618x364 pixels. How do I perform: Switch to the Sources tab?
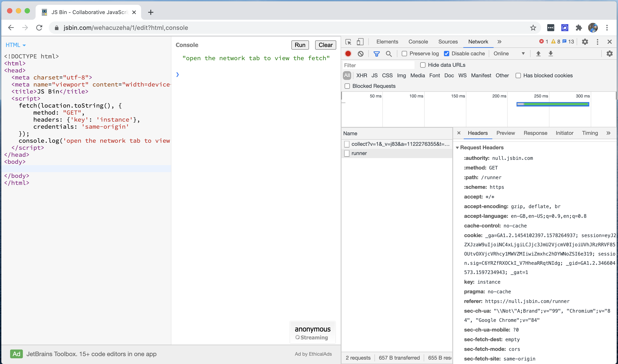448,42
